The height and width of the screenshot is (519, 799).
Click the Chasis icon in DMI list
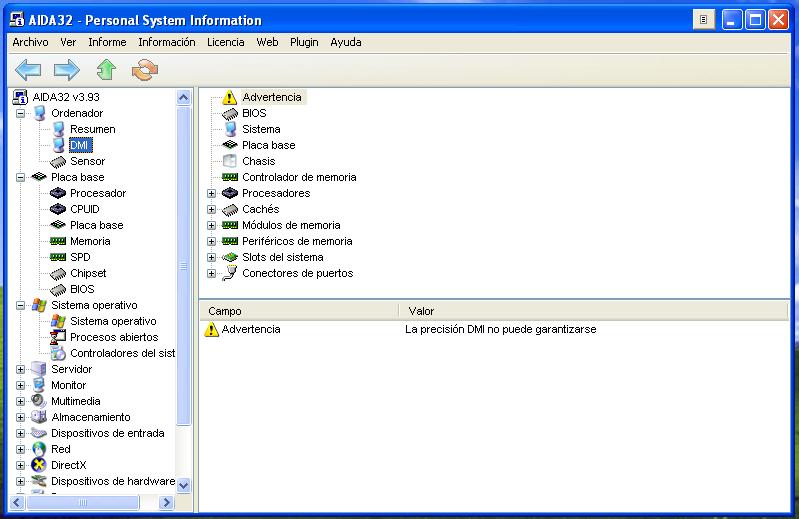coord(230,161)
